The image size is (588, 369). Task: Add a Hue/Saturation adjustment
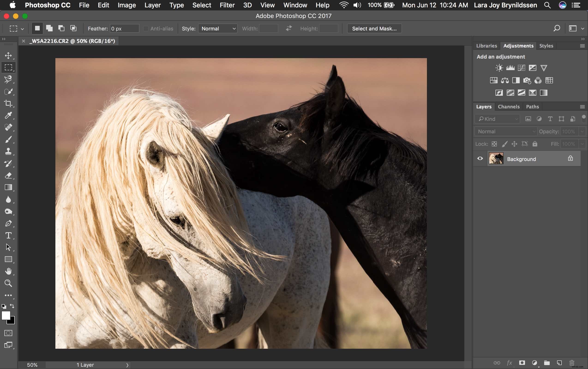(493, 80)
